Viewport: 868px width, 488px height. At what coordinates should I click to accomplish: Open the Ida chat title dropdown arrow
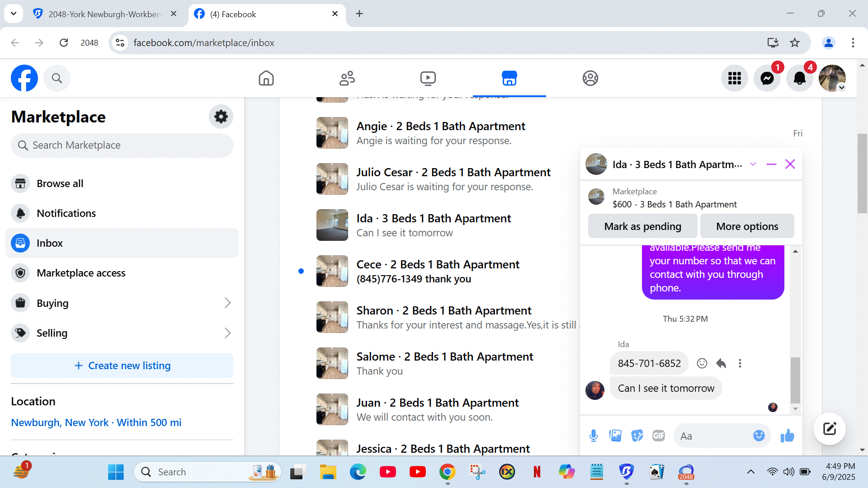click(x=753, y=164)
